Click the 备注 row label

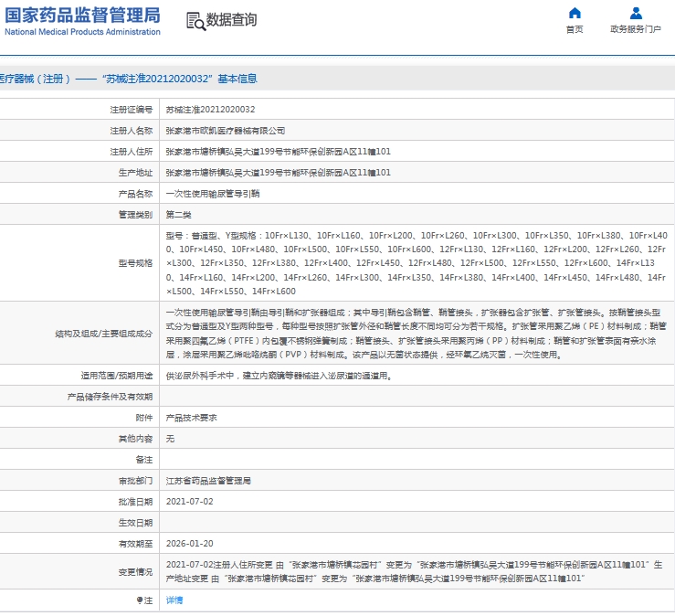(x=144, y=460)
